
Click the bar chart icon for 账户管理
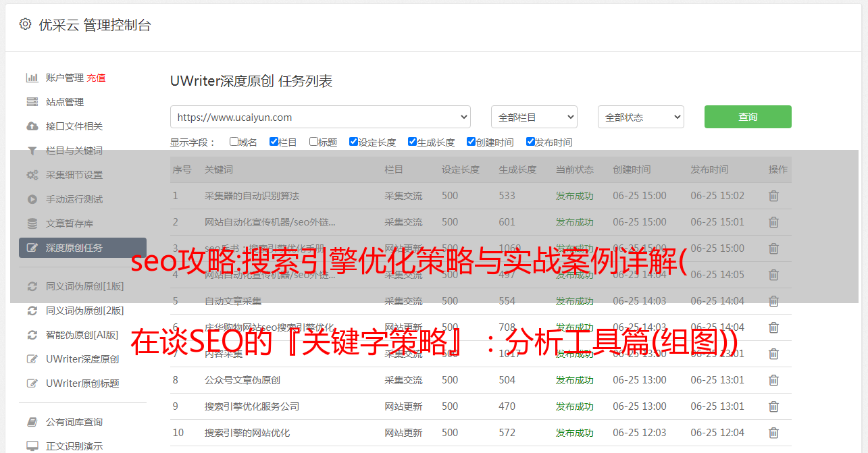(32, 78)
